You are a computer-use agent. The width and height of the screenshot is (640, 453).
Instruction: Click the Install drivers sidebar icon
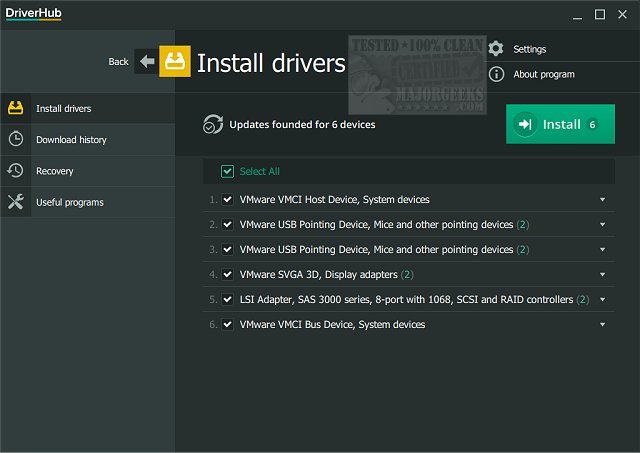(x=15, y=108)
